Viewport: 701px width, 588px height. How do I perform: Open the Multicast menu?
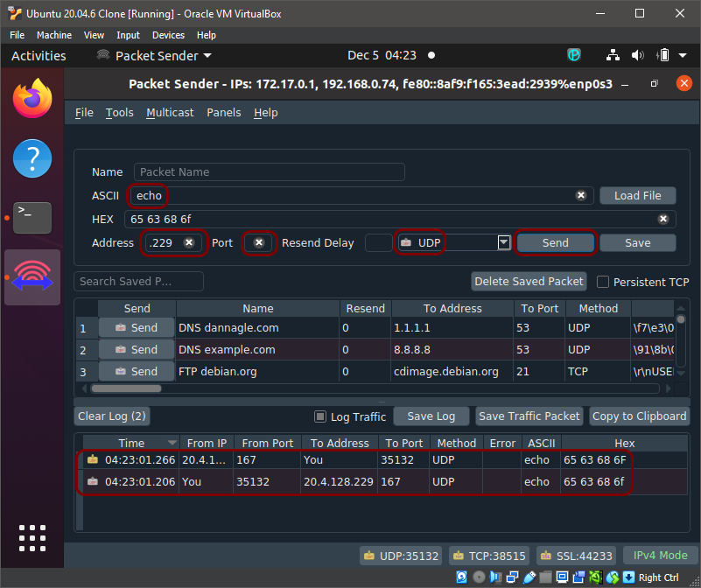(x=170, y=113)
